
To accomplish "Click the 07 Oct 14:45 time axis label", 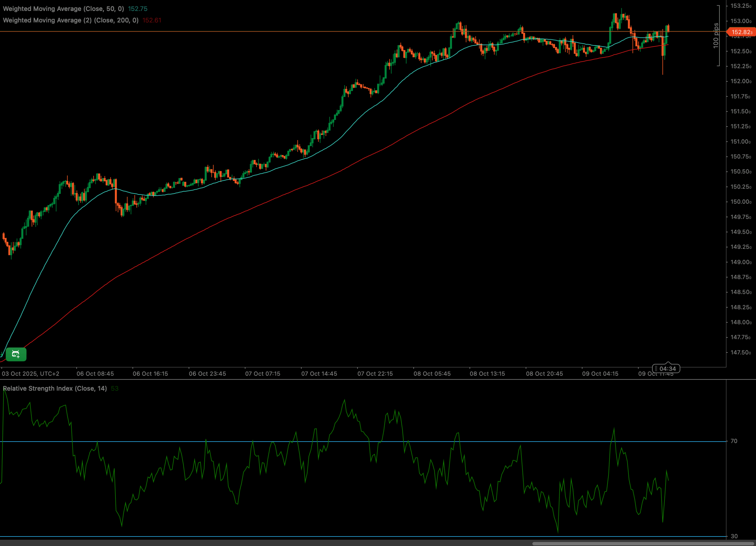I will tap(319, 374).
